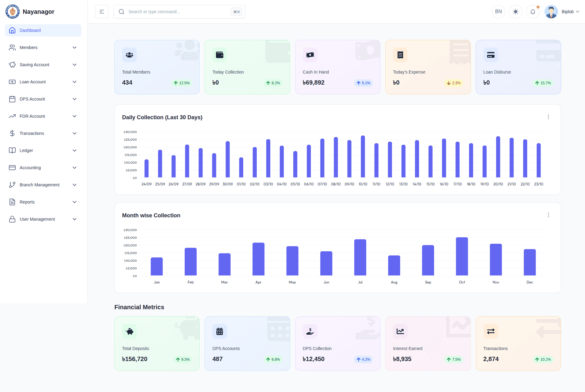
Task: Click the Nayanagor logo title
Action: tap(38, 12)
